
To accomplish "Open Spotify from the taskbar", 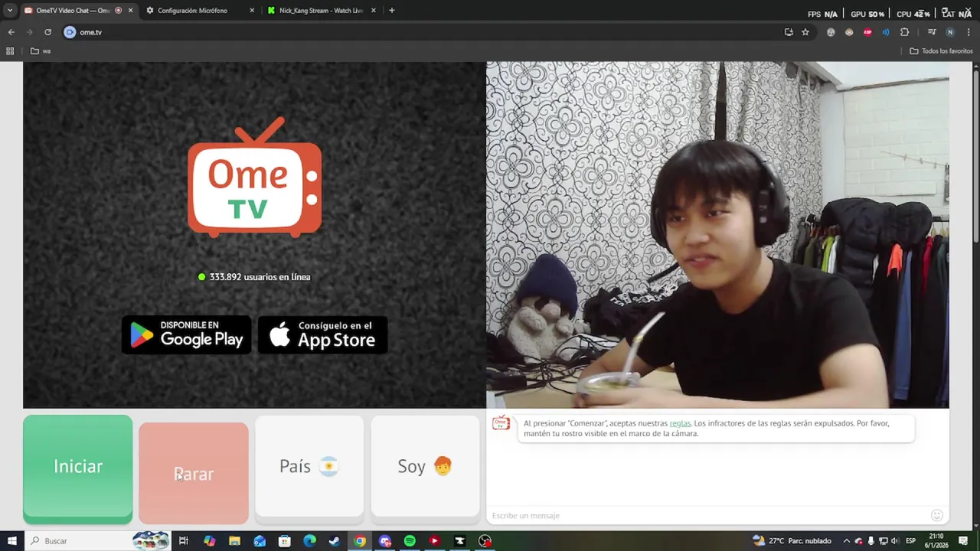I will point(410,541).
